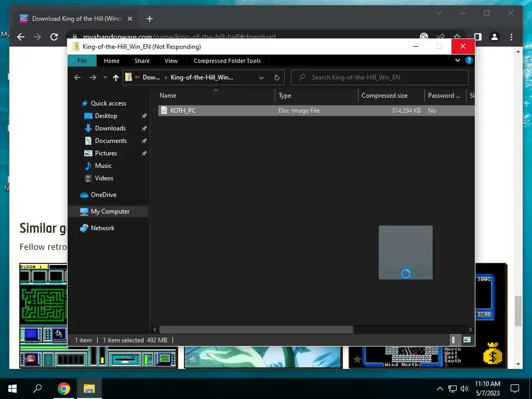Reload the Chrome page
This screenshot has height=399, width=532.
click(x=54, y=37)
